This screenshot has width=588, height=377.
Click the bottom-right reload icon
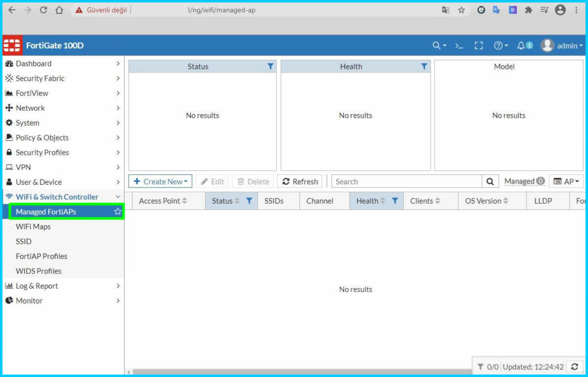click(574, 367)
